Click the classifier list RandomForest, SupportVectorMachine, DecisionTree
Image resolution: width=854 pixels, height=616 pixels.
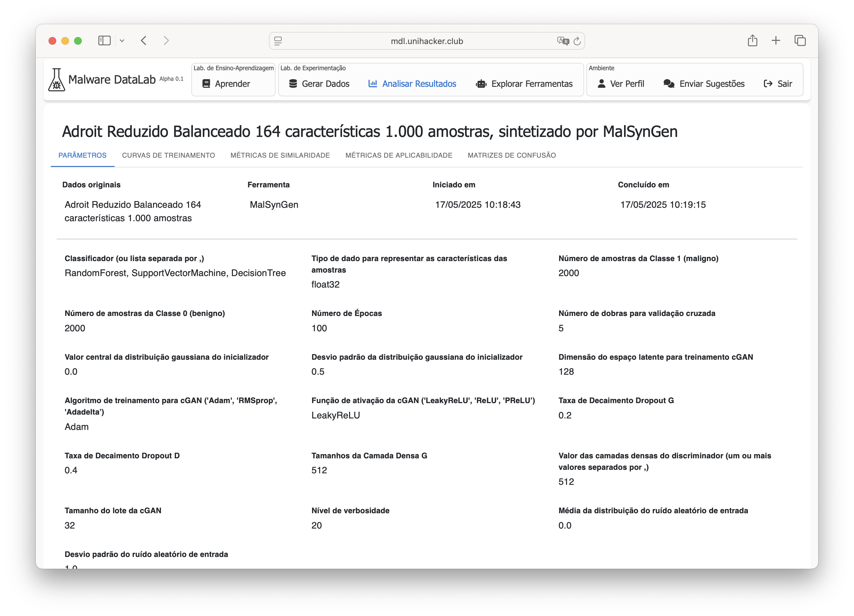point(175,273)
